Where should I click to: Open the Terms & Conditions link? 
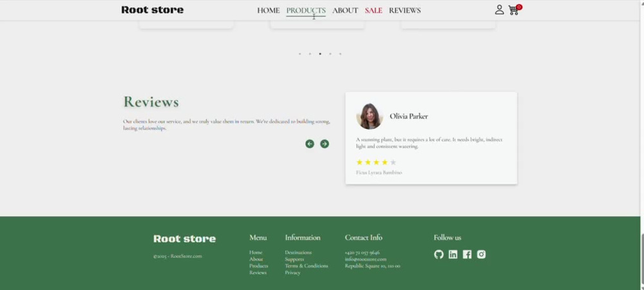coord(307,266)
